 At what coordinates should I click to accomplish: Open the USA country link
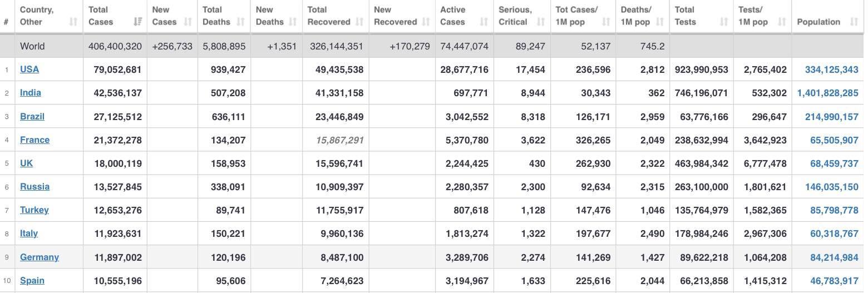pyautogui.click(x=29, y=69)
